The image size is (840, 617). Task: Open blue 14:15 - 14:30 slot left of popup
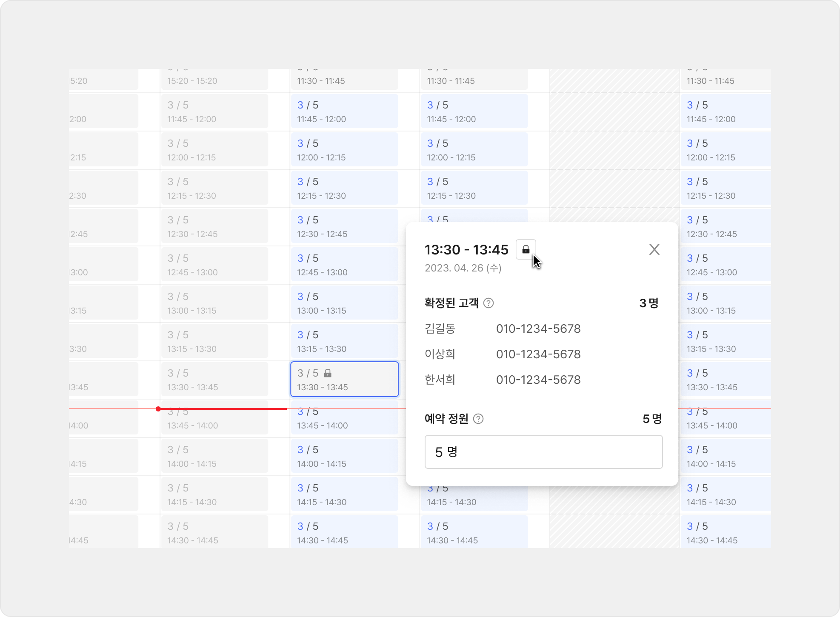[344, 494]
